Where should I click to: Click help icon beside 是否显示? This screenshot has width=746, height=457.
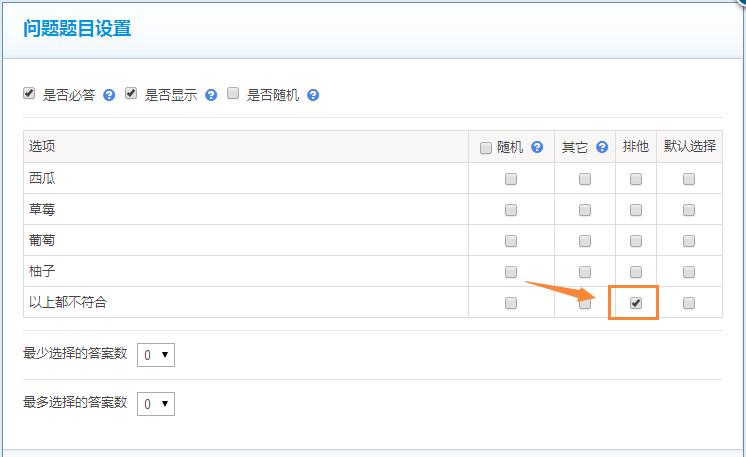(211, 95)
